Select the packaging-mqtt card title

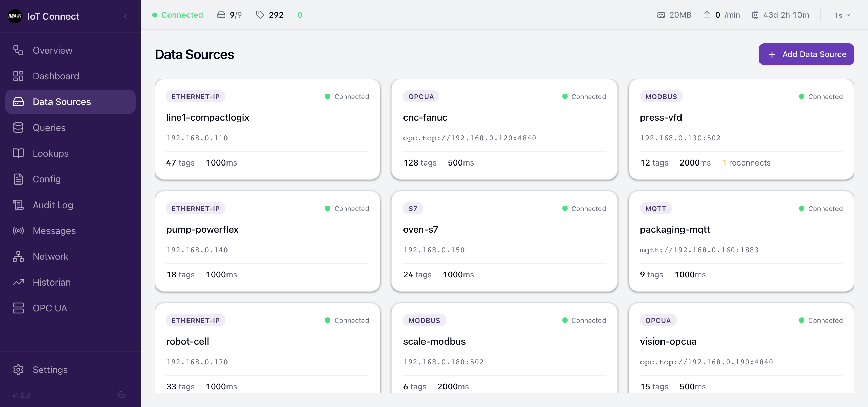click(675, 230)
